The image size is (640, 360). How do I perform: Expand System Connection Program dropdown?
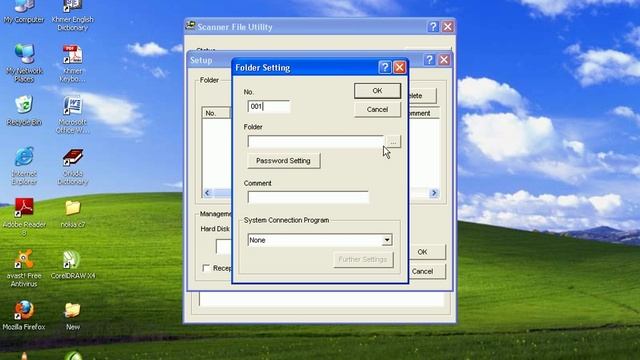click(387, 240)
